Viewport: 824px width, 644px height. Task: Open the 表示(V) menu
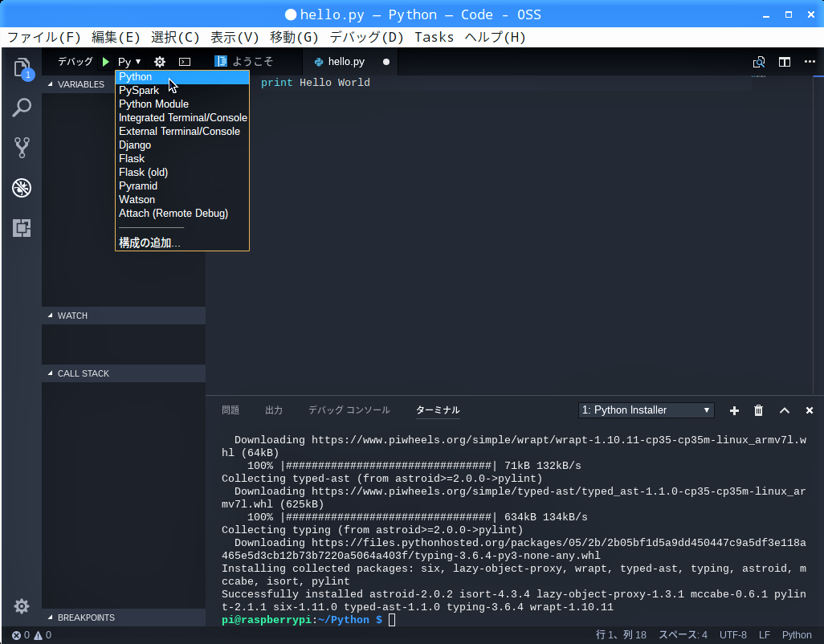click(235, 37)
